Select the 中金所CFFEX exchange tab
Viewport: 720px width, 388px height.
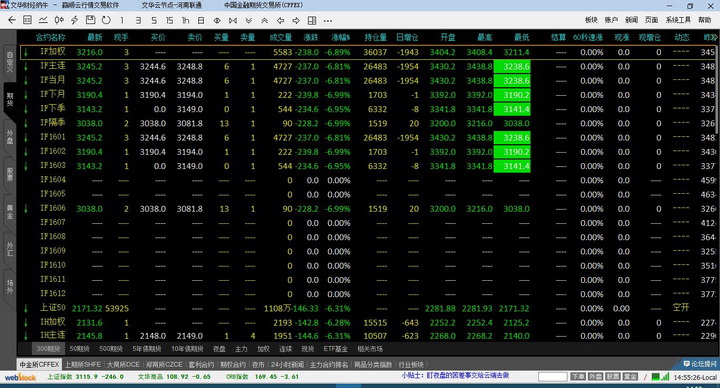pyautogui.click(x=39, y=365)
